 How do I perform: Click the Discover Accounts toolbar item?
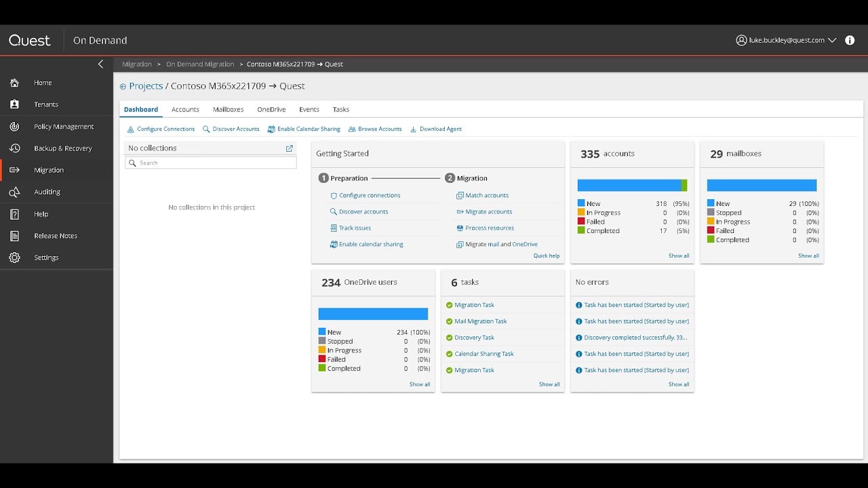(231, 129)
